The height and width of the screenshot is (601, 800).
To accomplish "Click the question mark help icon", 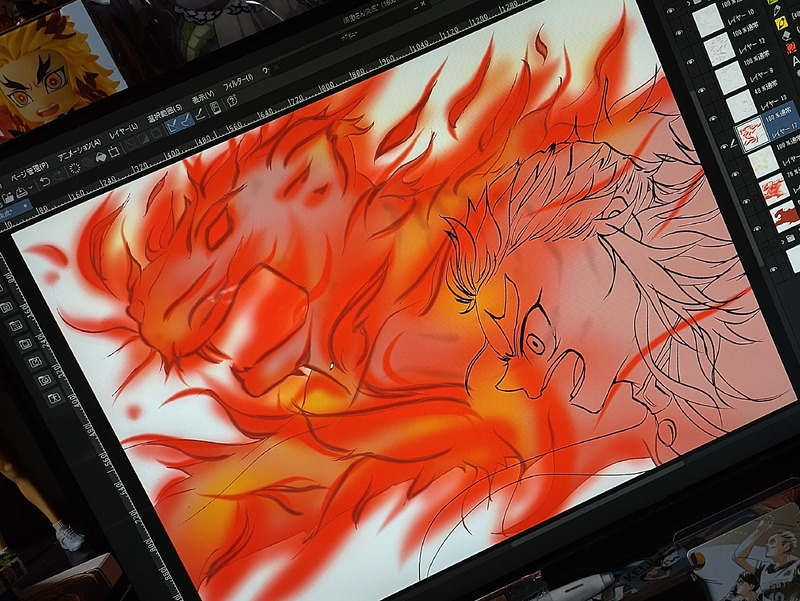I will click(232, 100).
